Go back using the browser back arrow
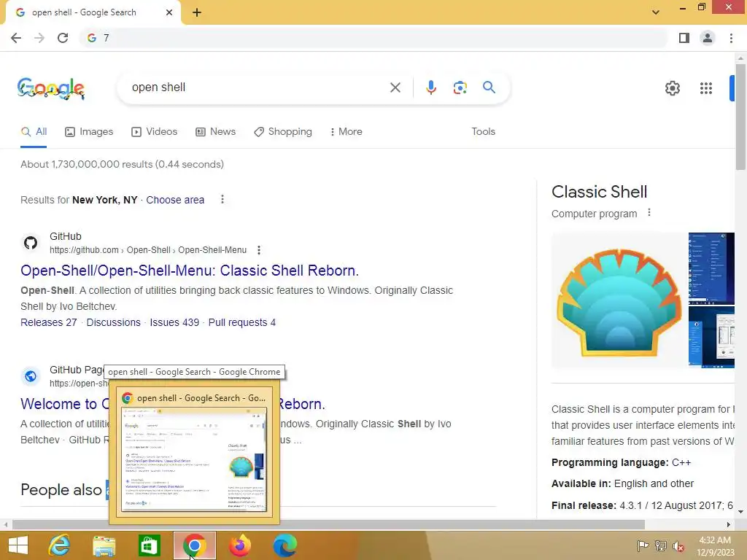 [x=16, y=38]
